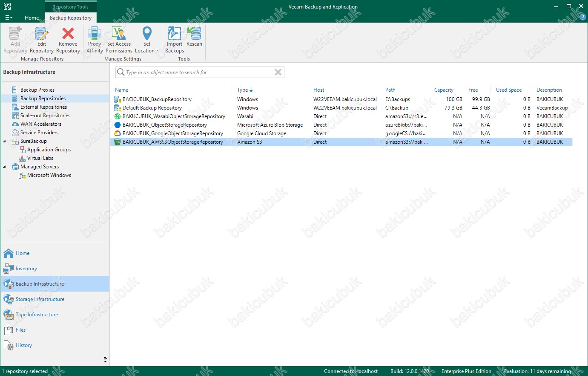Select External Repositories tree node

[43, 107]
